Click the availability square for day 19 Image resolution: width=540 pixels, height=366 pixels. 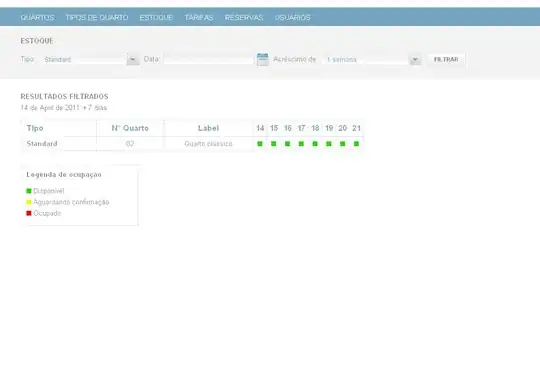coord(329,144)
